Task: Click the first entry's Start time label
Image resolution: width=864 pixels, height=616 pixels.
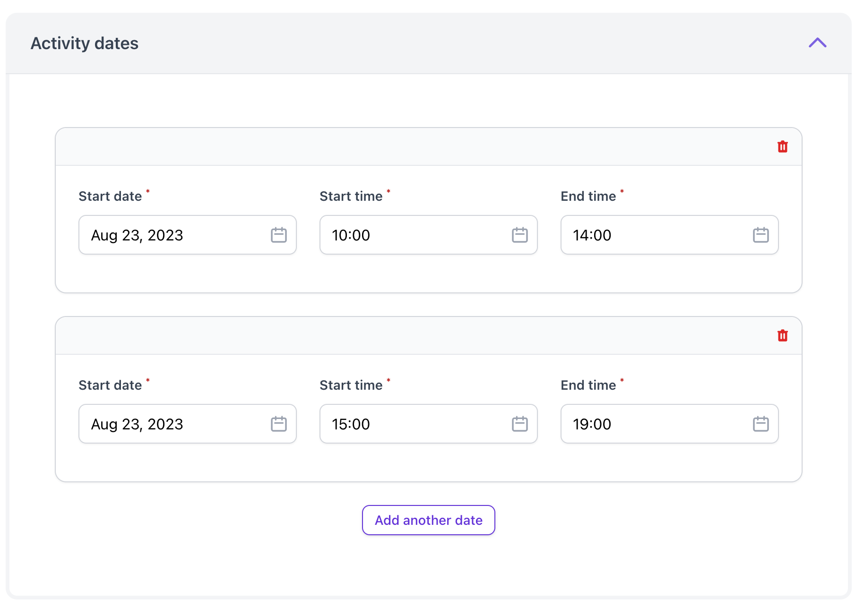Action: pos(351,196)
